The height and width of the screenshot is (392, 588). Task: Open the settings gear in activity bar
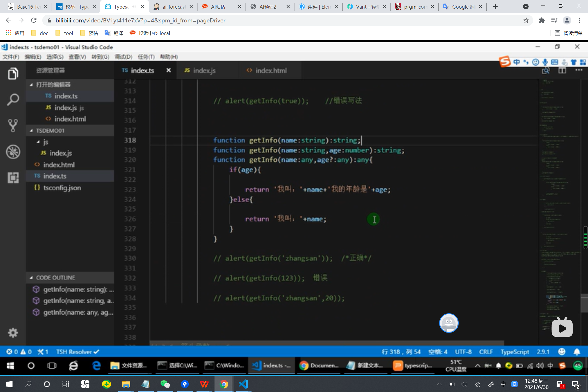point(13,333)
